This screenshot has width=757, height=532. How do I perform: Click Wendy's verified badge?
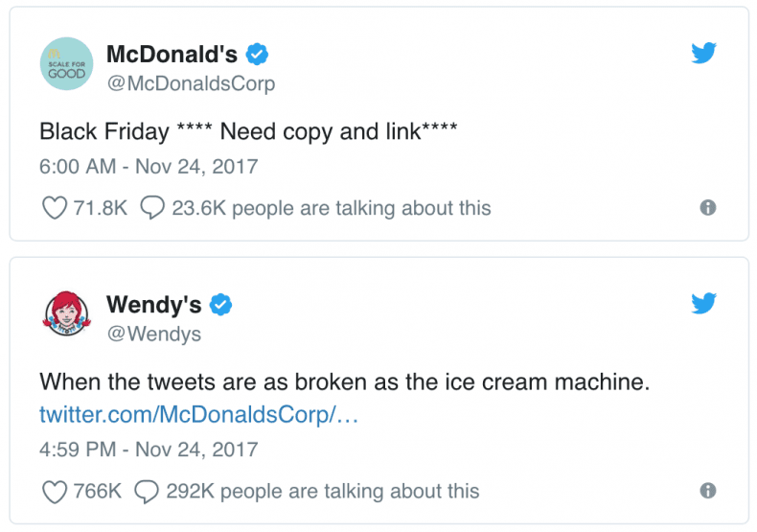pos(222,305)
